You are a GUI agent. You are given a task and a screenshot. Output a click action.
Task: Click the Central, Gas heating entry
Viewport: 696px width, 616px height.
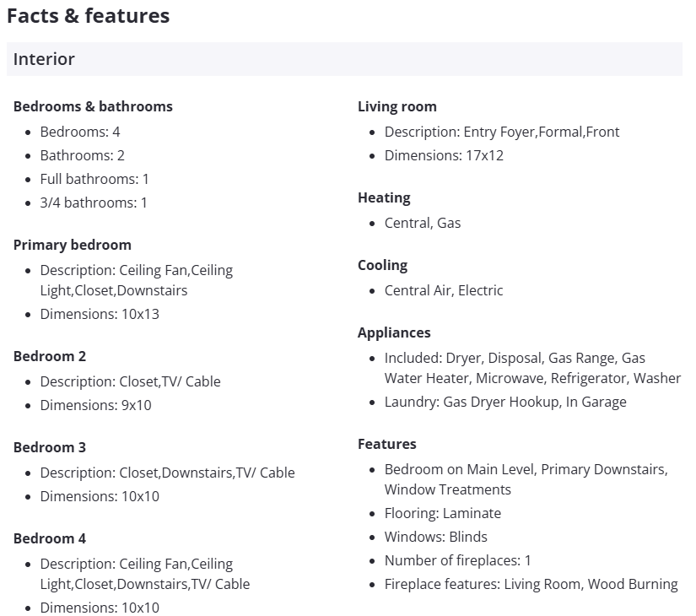tap(423, 223)
